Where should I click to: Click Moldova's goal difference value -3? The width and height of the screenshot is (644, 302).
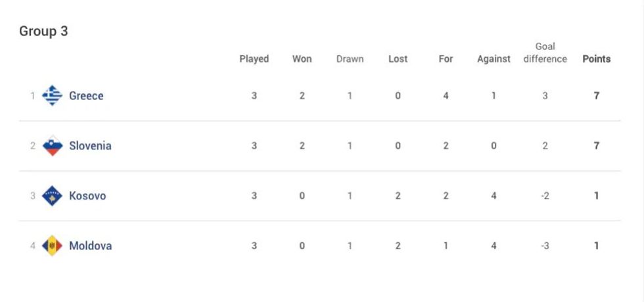coord(545,246)
